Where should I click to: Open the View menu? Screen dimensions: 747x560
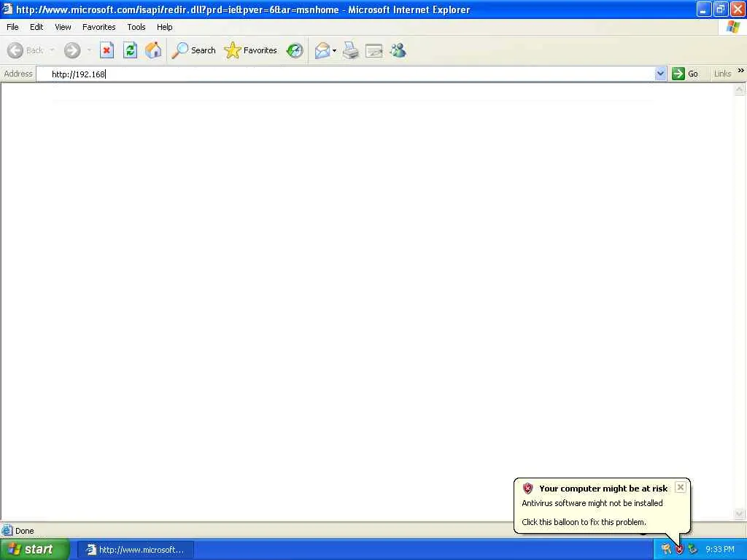[63, 27]
